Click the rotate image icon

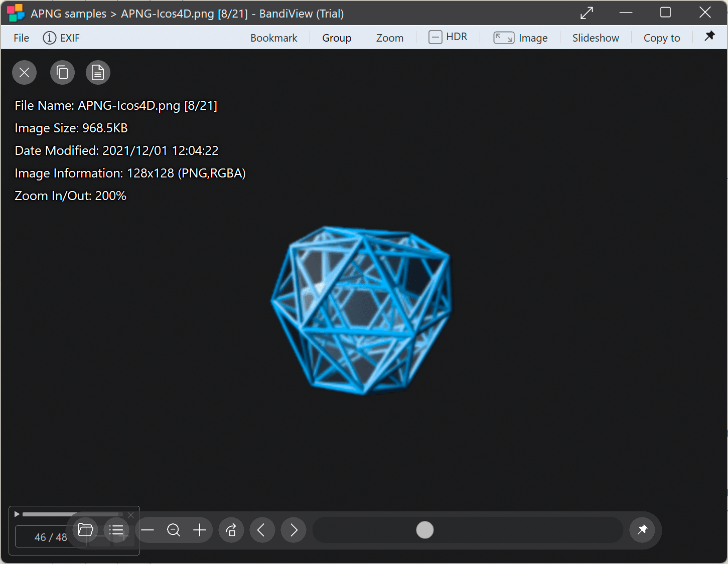pos(231,530)
